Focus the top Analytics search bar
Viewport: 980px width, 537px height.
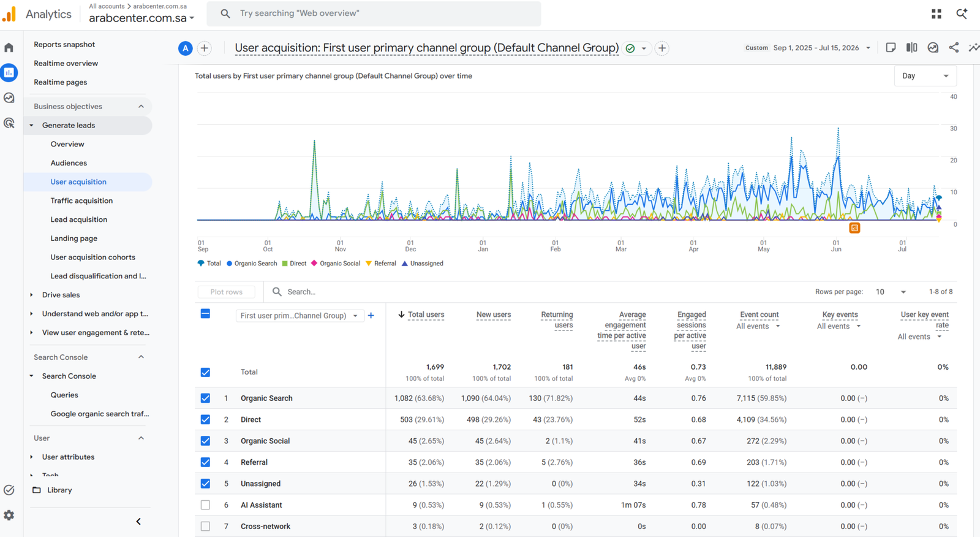click(x=374, y=13)
